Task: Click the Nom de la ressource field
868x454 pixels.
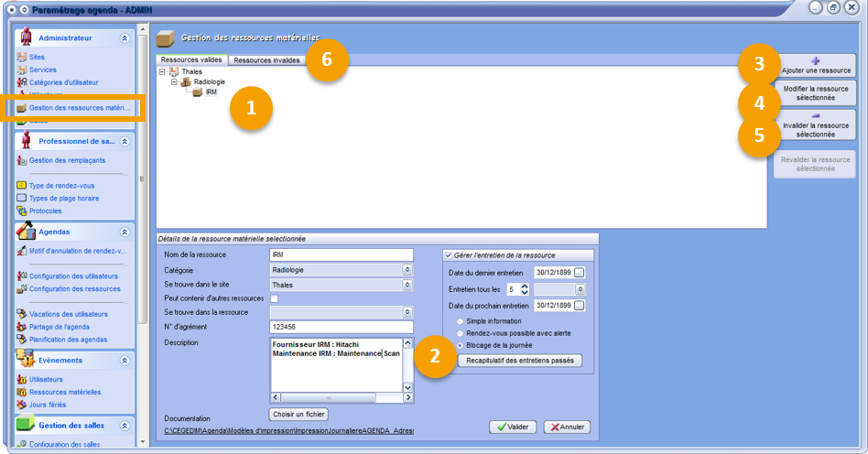Action: tap(341, 255)
